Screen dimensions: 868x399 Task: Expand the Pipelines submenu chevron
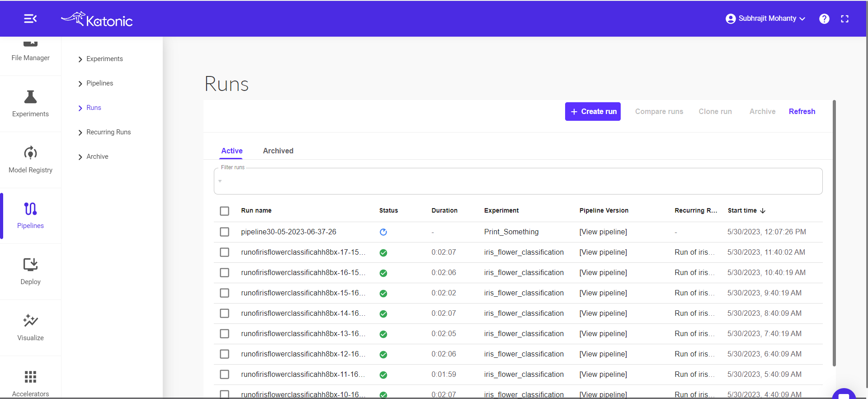coord(80,84)
